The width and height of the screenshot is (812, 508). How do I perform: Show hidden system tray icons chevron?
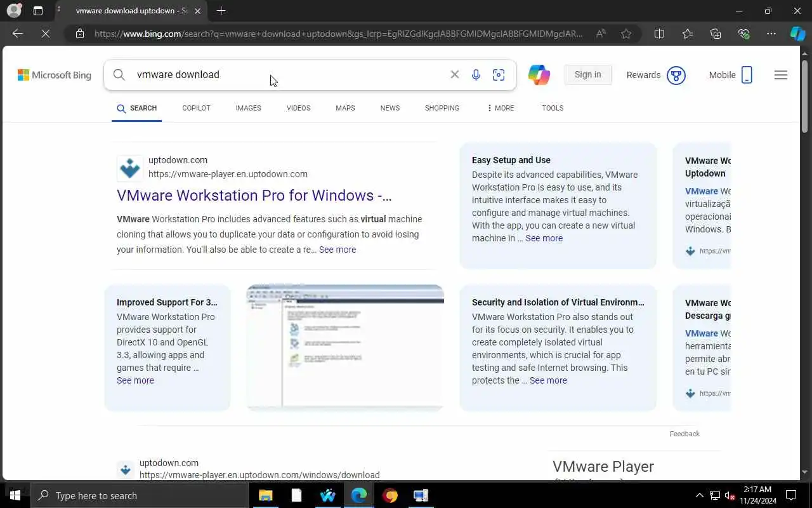pyautogui.click(x=700, y=495)
